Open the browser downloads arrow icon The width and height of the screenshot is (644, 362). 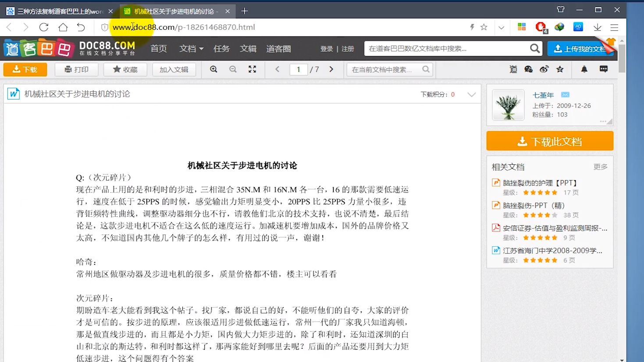coord(597,27)
